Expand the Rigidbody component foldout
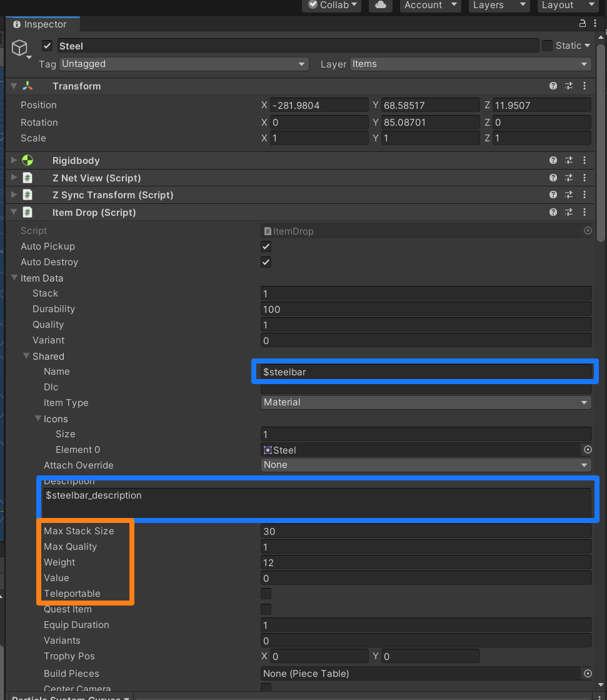This screenshot has height=700, width=607. coord(14,160)
